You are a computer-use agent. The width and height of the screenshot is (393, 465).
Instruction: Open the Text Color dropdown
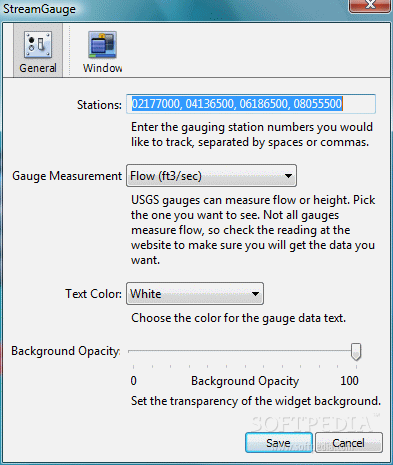pyautogui.click(x=195, y=294)
